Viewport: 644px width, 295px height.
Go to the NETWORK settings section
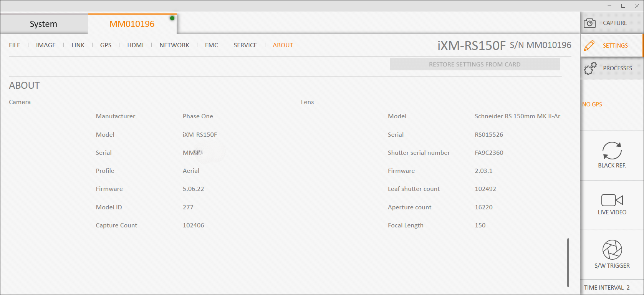(x=174, y=45)
